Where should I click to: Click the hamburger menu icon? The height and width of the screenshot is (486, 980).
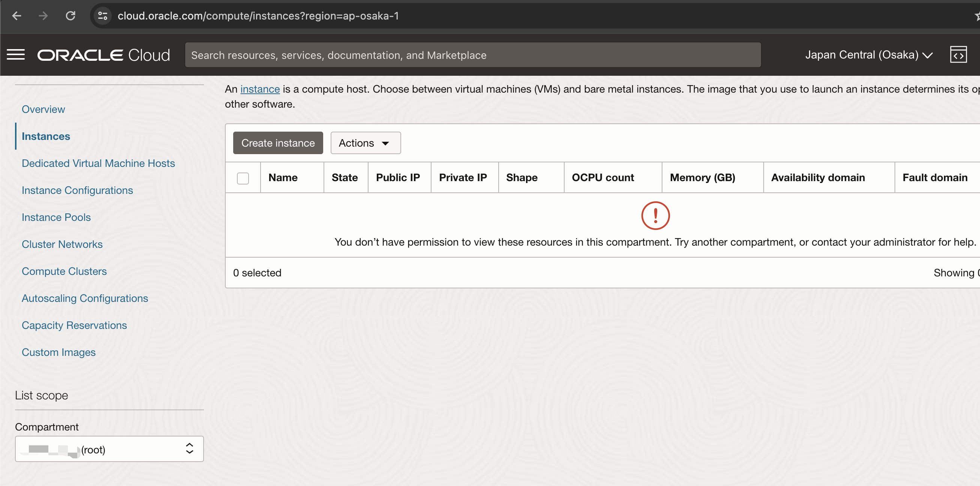16,54
